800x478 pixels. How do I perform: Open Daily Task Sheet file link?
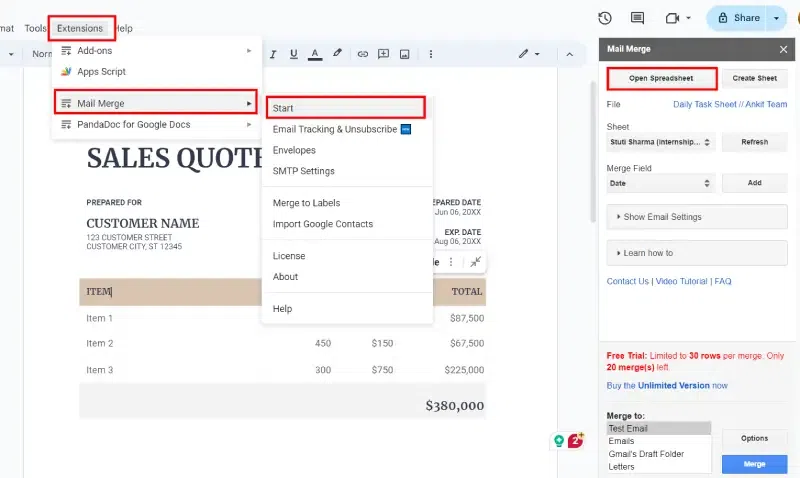pos(730,105)
